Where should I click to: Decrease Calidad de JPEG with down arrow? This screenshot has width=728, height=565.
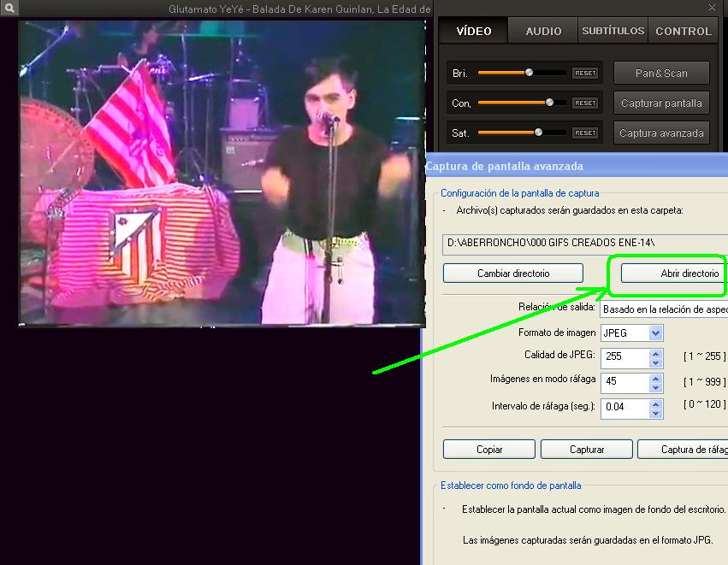pyautogui.click(x=655, y=363)
